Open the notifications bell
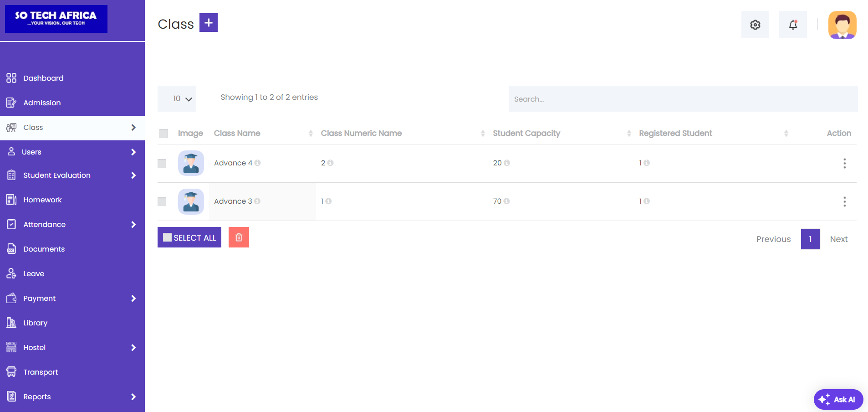 coord(793,25)
